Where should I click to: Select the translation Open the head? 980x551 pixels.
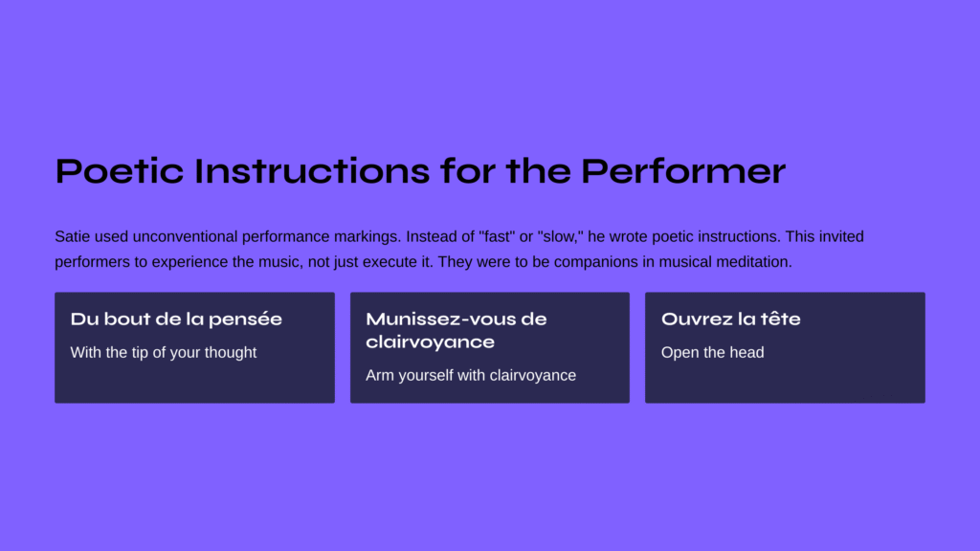pyautogui.click(x=712, y=352)
